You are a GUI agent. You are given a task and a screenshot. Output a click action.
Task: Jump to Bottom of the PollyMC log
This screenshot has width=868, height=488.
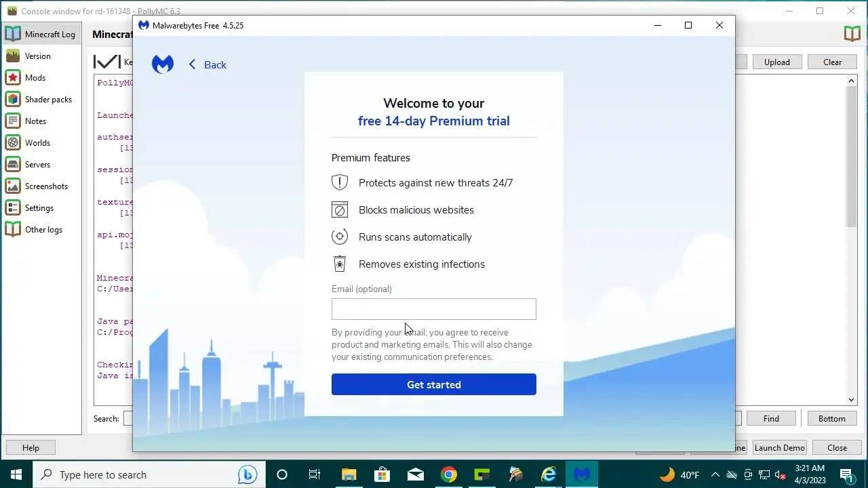[831, 418]
